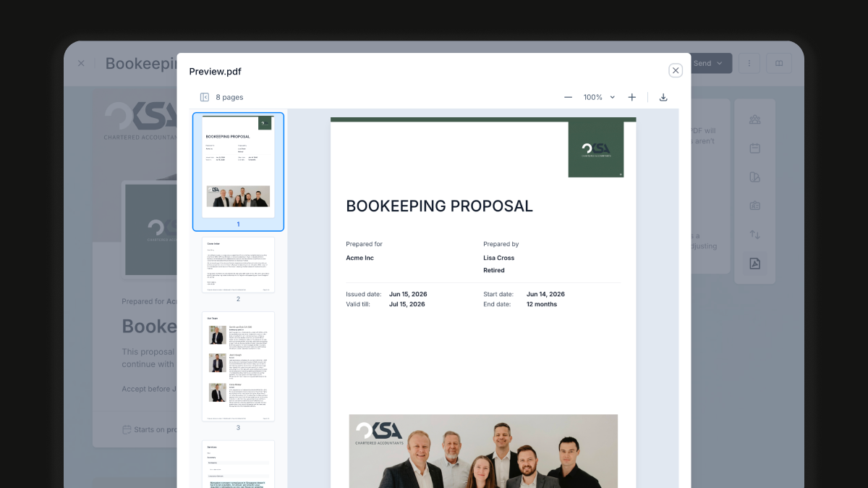Viewport: 868px width, 488px height.
Task: Click the Lisa Cross preparer name
Action: 499,258
